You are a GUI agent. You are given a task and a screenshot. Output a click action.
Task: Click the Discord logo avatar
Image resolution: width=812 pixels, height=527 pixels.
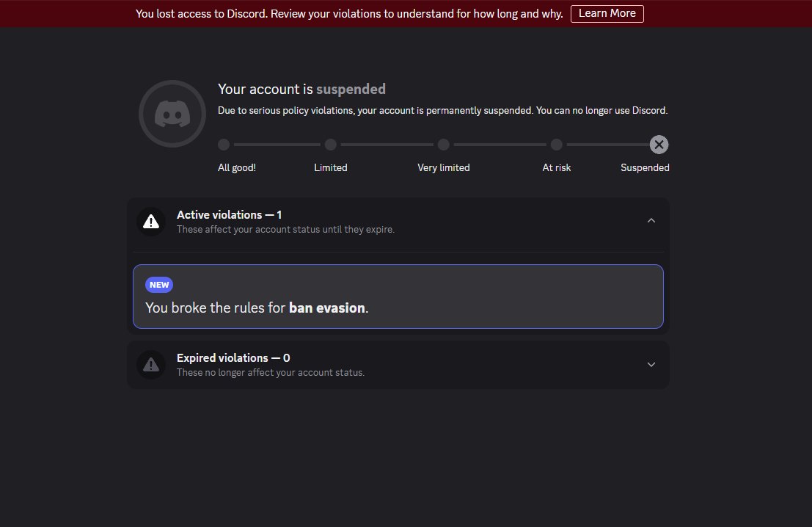pos(172,114)
